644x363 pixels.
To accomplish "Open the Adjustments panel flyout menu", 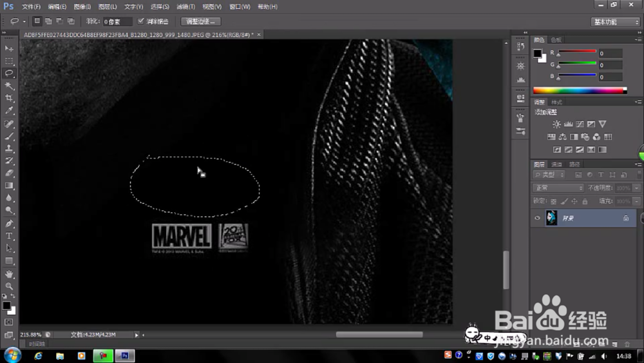I will [638, 101].
